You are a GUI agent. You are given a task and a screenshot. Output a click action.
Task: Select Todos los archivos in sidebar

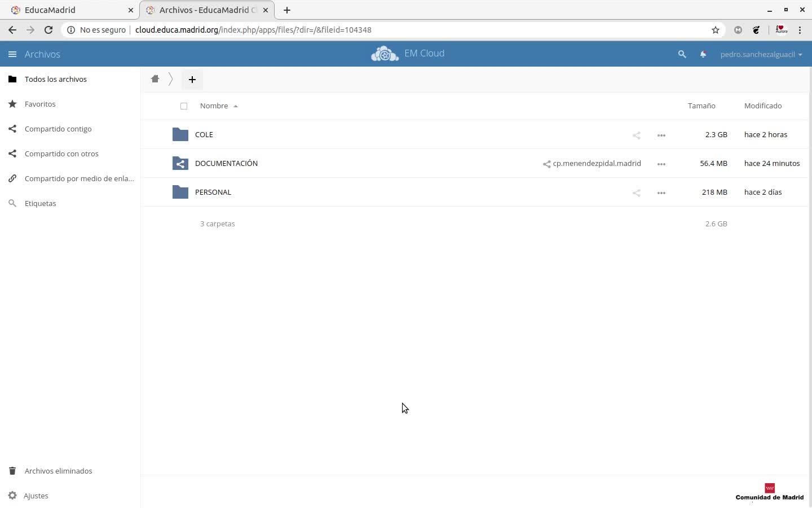[70, 79]
